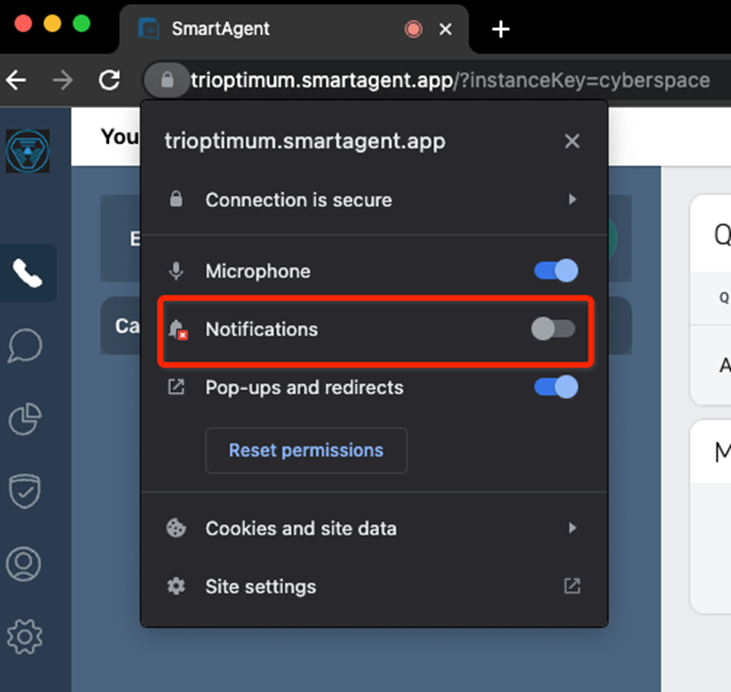Click the URL text in address bar
Image resolution: width=731 pixels, height=692 pixels.
(x=450, y=80)
